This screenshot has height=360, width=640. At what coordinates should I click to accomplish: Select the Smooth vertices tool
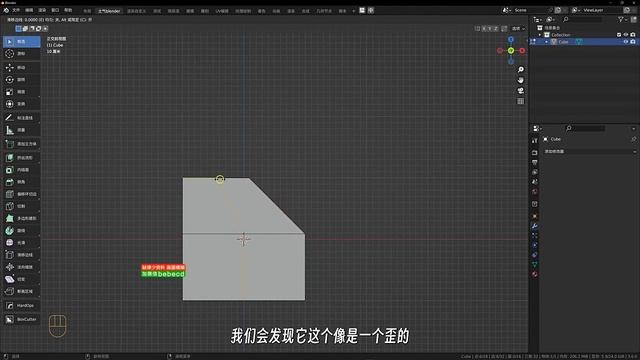coord(22,242)
